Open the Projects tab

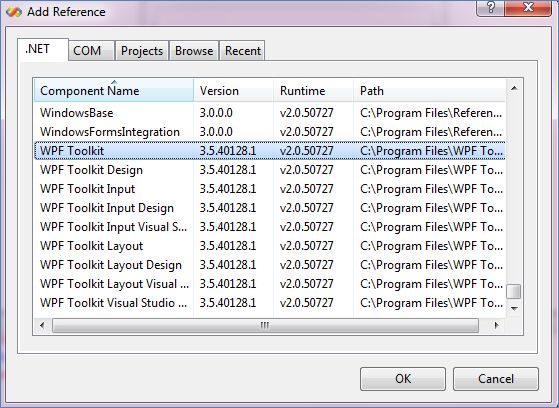click(142, 51)
